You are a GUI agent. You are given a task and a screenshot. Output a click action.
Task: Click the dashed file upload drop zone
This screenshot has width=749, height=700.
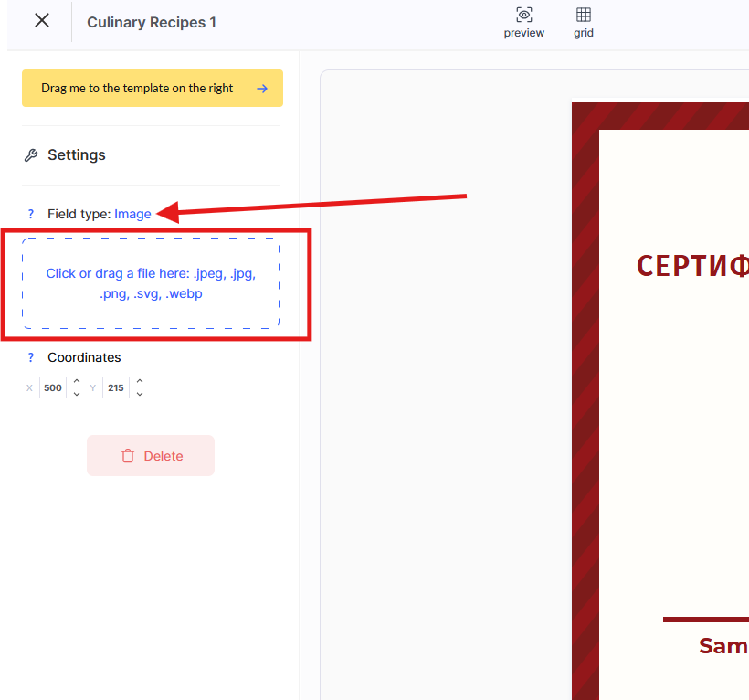pos(151,283)
